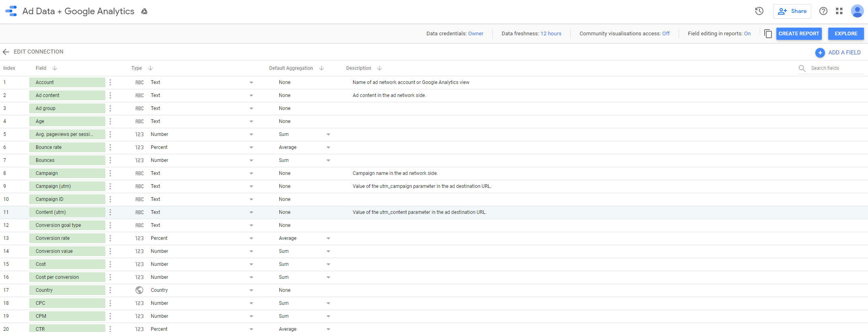The image size is (868, 332).
Task: Sort by Default Aggregation column arrow
Action: [x=321, y=68]
